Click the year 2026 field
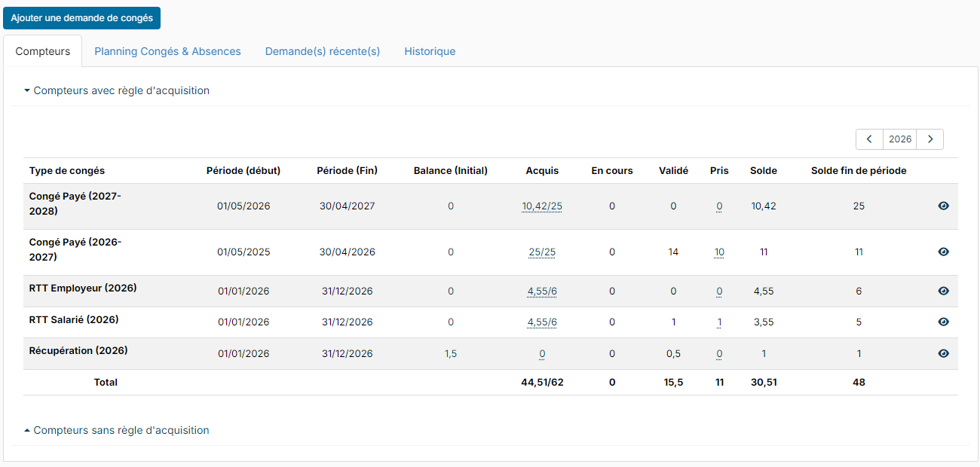 coord(900,139)
